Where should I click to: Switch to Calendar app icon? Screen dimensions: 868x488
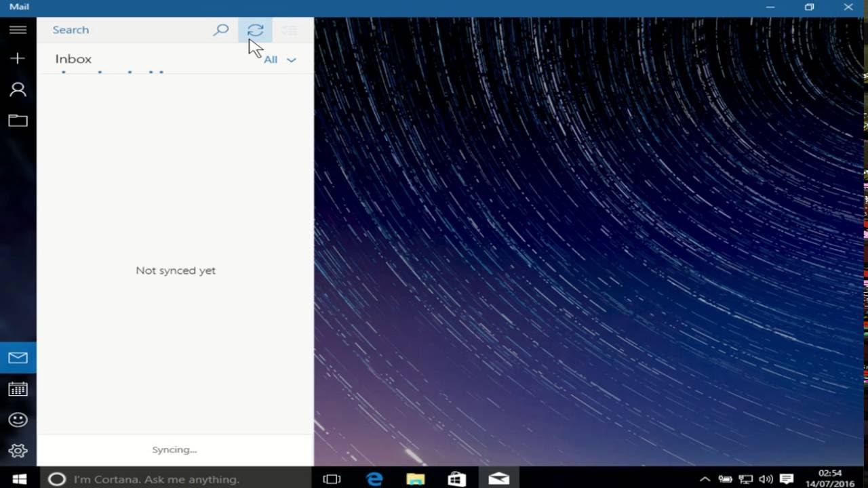pos(18,389)
